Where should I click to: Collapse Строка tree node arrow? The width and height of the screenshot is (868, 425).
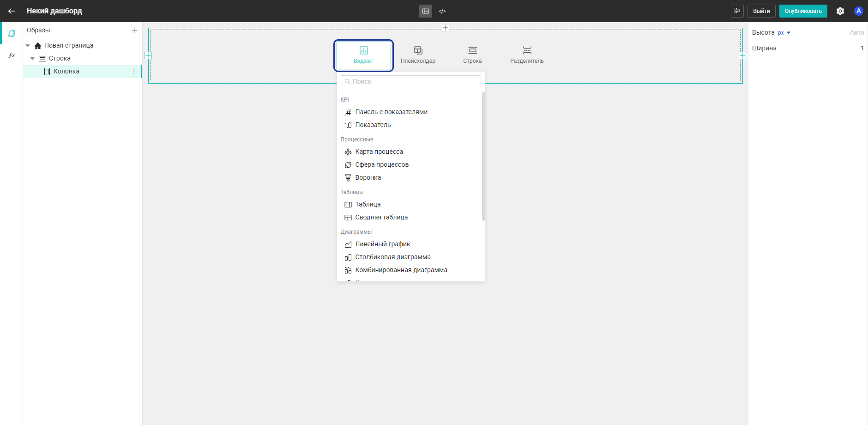[32, 59]
